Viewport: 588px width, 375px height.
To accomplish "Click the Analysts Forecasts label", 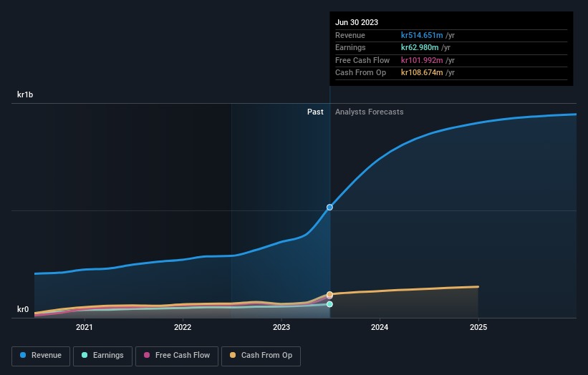I will (370, 112).
